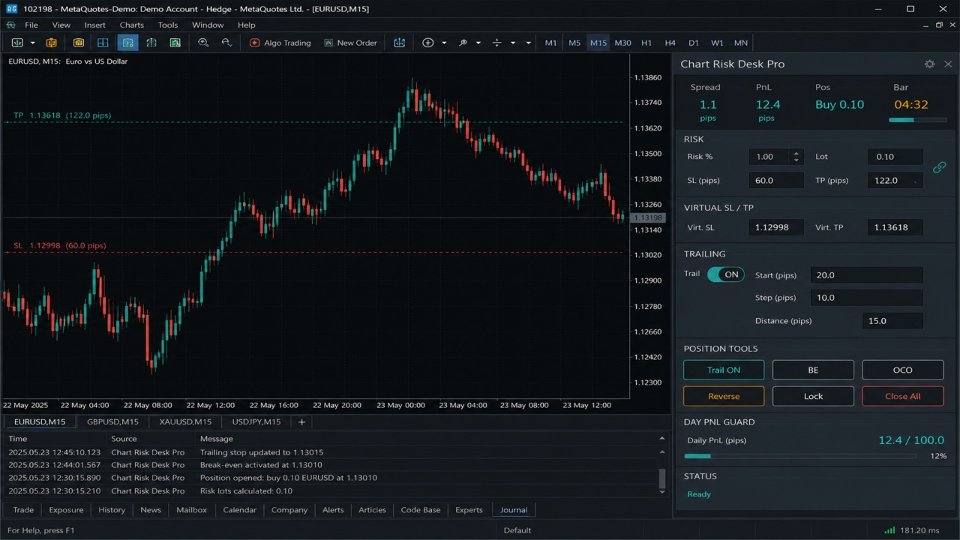Switch chart to M5 timeframe

click(x=574, y=43)
